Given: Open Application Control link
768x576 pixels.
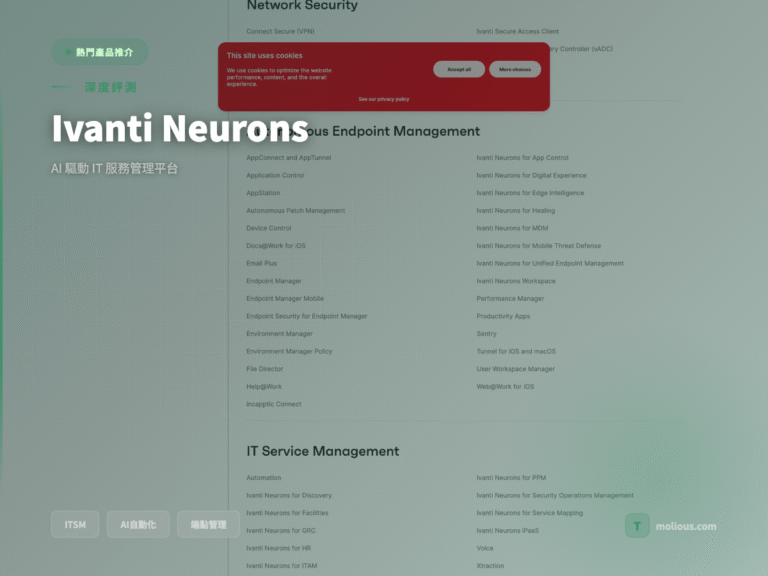Looking at the screenshot, I should coord(275,175).
